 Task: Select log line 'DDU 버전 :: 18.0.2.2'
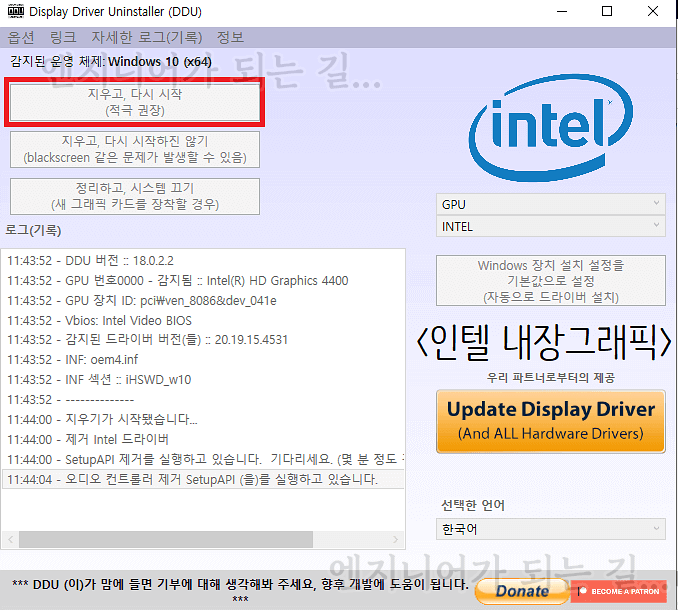point(203,261)
